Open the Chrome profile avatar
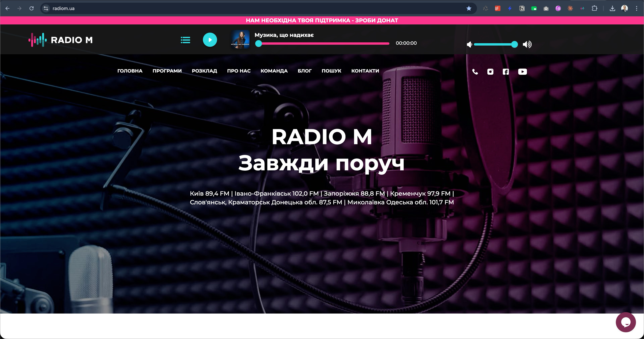Image resolution: width=644 pixels, height=339 pixels. point(625,9)
